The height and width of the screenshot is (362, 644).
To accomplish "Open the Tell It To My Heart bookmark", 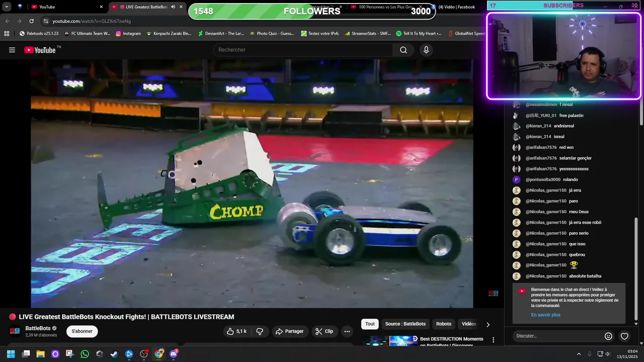I will coord(419,34).
